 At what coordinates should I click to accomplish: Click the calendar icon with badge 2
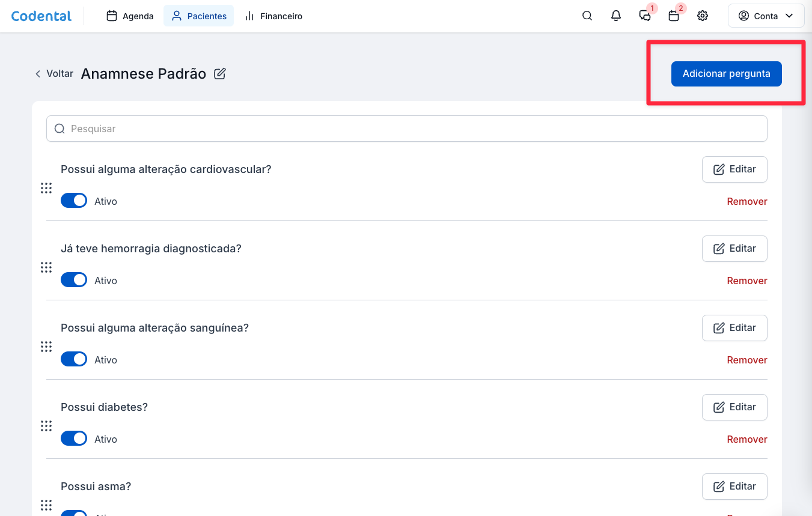point(674,16)
